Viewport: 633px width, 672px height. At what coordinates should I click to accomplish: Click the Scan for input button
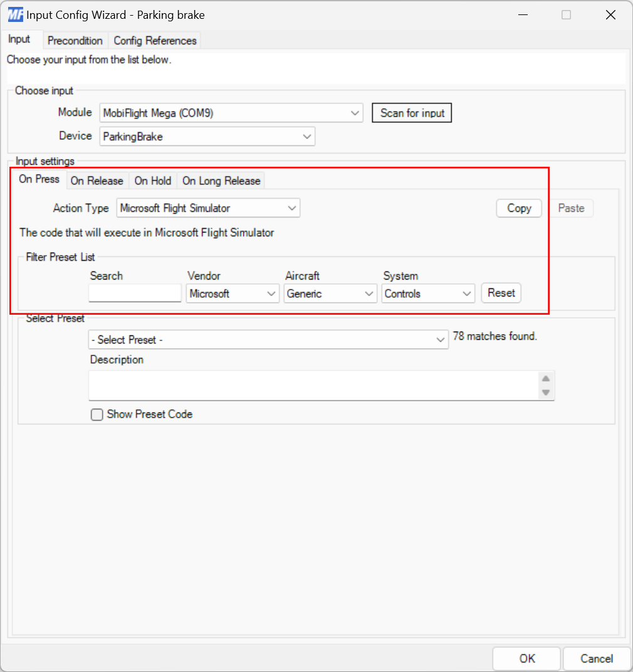click(x=412, y=113)
